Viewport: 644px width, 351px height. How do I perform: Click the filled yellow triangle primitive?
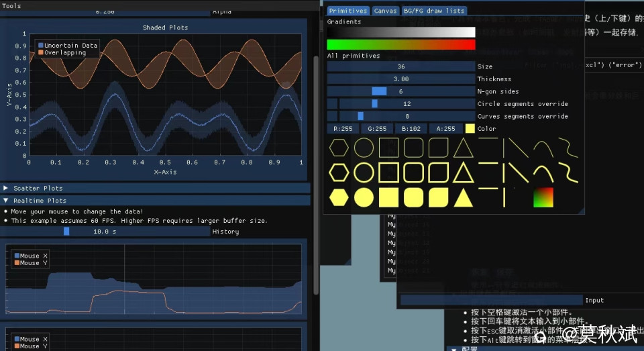click(463, 197)
